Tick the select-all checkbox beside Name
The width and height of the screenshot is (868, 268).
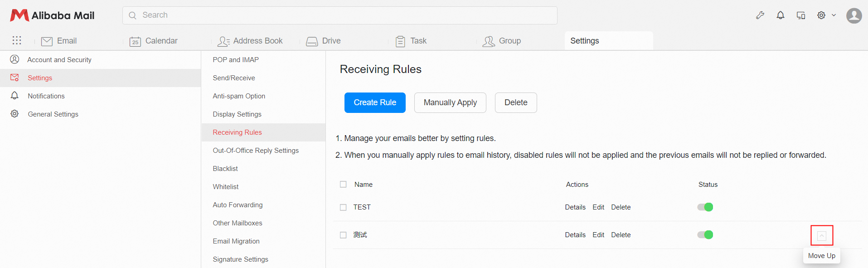[343, 185]
